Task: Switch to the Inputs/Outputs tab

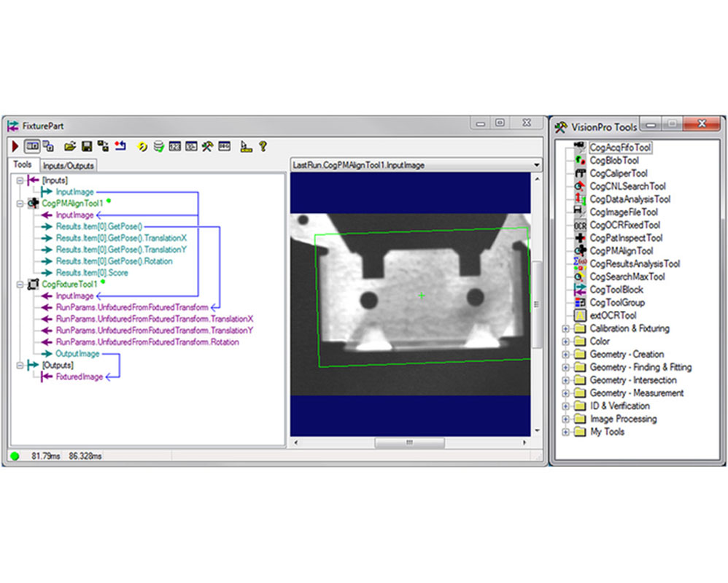Action: pyautogui.click(x=69, y=166)
